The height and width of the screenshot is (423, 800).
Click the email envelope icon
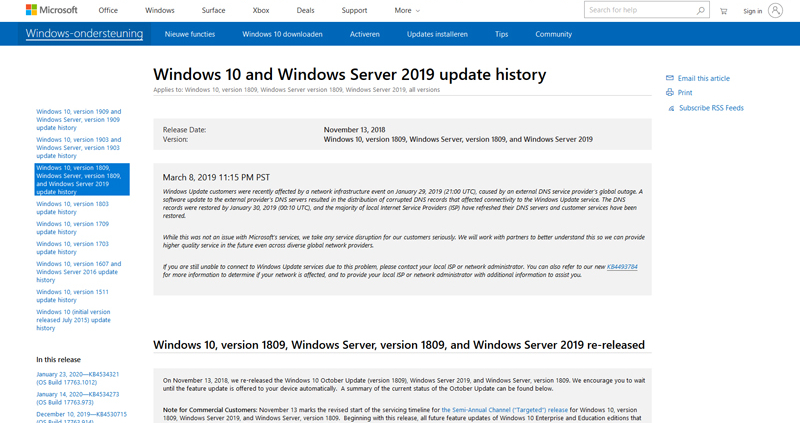coord(670,78)
